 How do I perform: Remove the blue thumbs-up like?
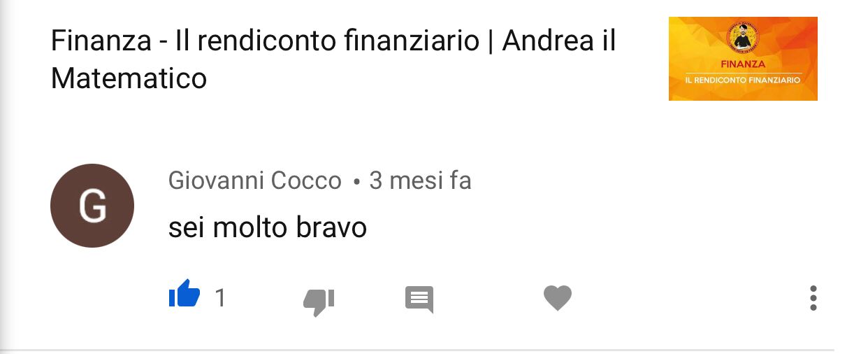point(185,294)
